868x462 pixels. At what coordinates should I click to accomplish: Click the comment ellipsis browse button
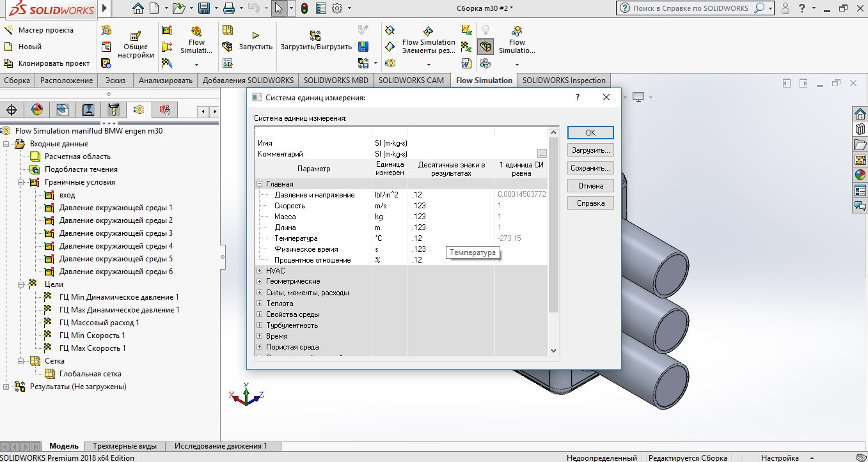pos(542,154)
